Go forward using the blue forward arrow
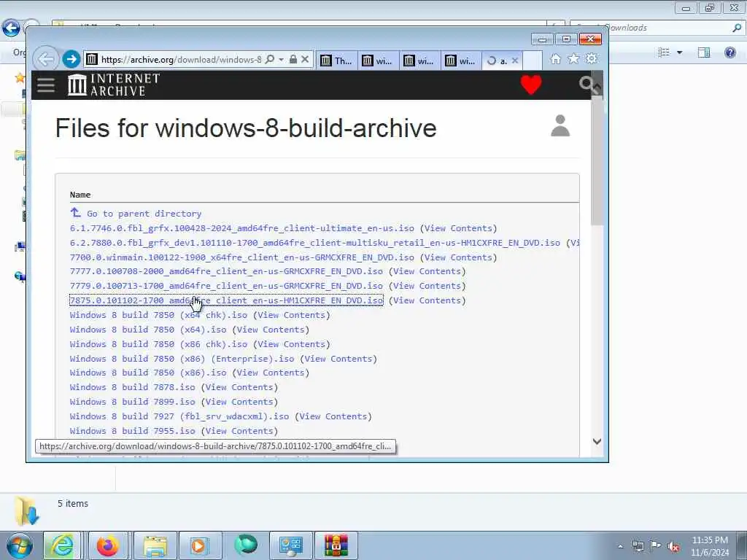Image resolution: width=747 pixels, height=560 pixels. (x=71, y=60)
